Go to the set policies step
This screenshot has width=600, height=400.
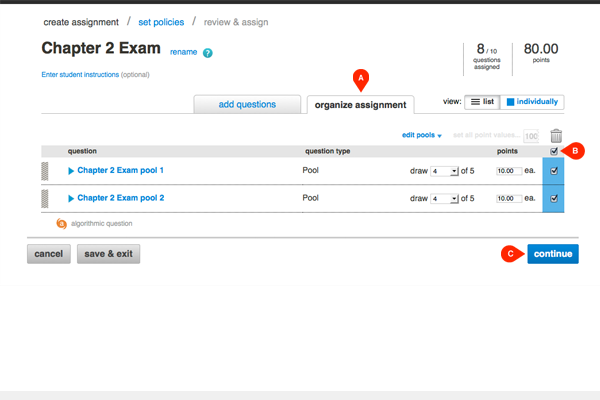[x=160, y=22]
